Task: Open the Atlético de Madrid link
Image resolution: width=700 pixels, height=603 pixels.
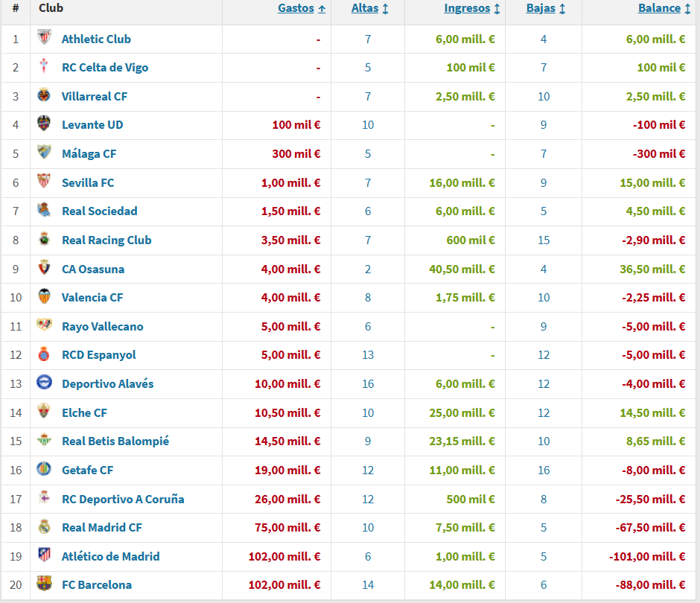Action: (x=110, y=557)
